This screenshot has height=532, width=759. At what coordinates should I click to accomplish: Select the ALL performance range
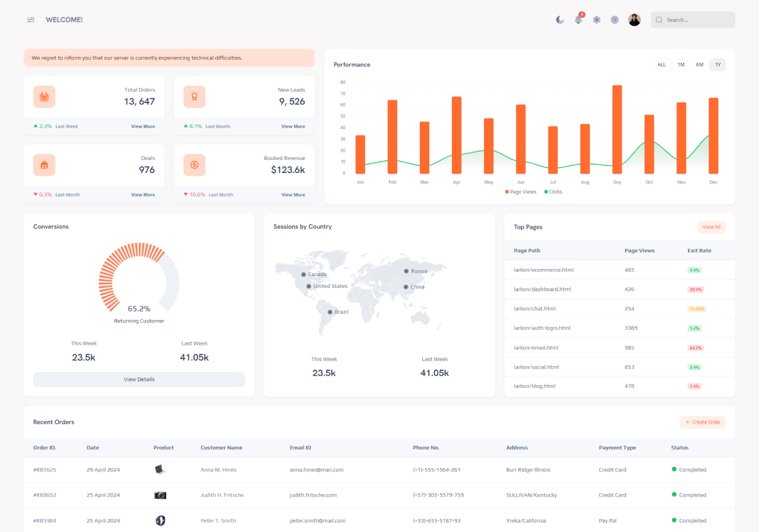[x=662, y=65]
